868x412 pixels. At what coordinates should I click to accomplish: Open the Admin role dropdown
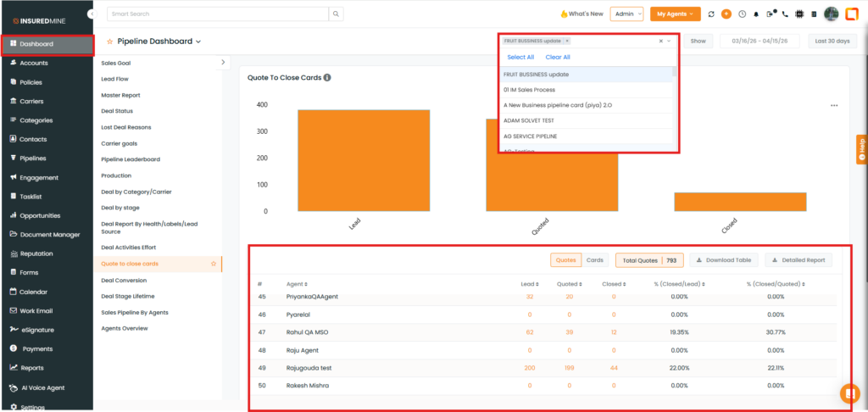click(x=626, y=14)
